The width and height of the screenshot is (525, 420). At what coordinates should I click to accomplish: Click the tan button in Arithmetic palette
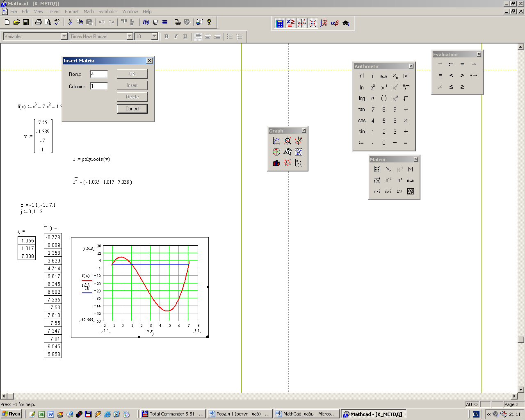[x=362, y=110]
